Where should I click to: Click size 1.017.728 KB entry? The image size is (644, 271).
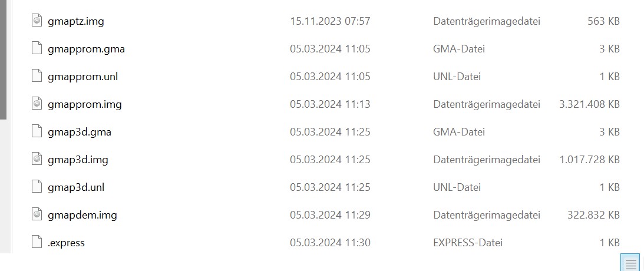[589, 159]
